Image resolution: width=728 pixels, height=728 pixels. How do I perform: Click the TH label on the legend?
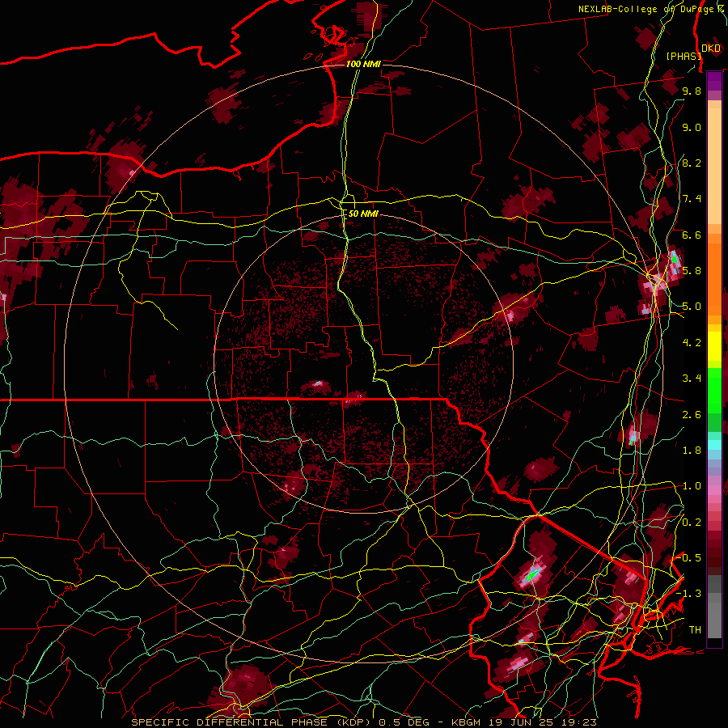point(695,630)
